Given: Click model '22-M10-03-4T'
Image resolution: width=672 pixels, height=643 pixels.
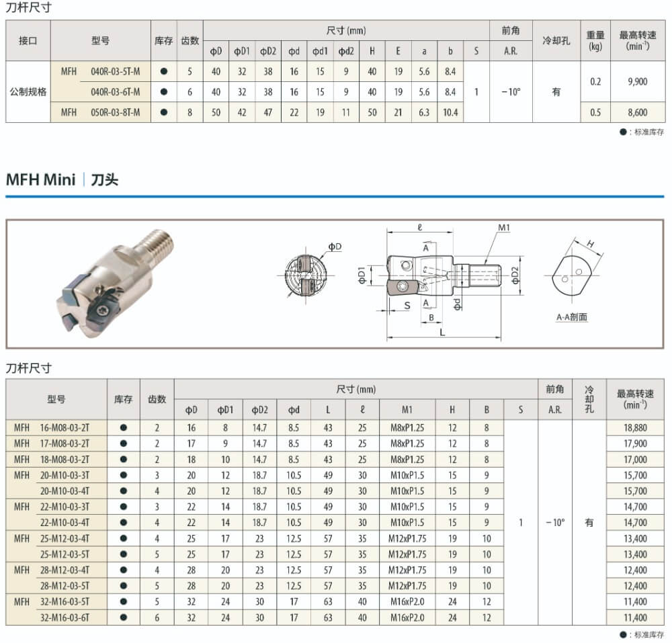Looking at the screenshot, I should click(65, 523).
